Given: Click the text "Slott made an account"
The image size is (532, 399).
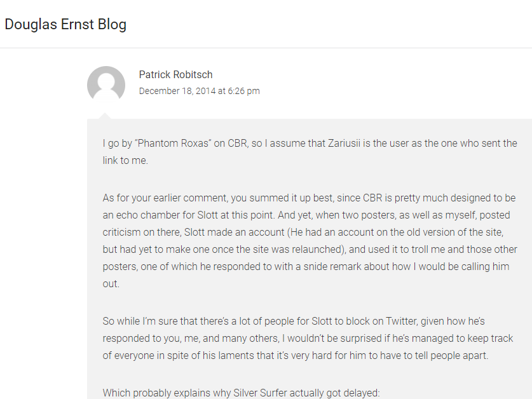Looking at the screenshot, I should [x=234, y=232].
